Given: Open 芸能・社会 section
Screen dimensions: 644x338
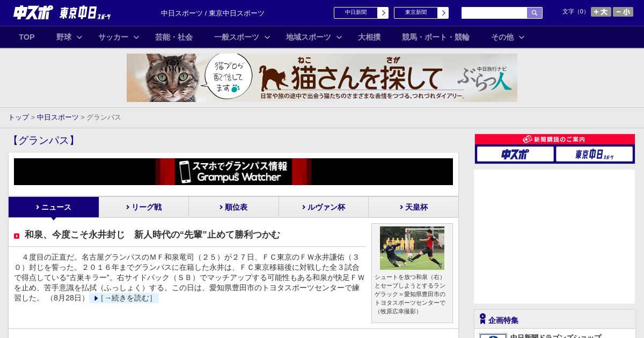Looking at the screenshot, I should coord(174,37).
